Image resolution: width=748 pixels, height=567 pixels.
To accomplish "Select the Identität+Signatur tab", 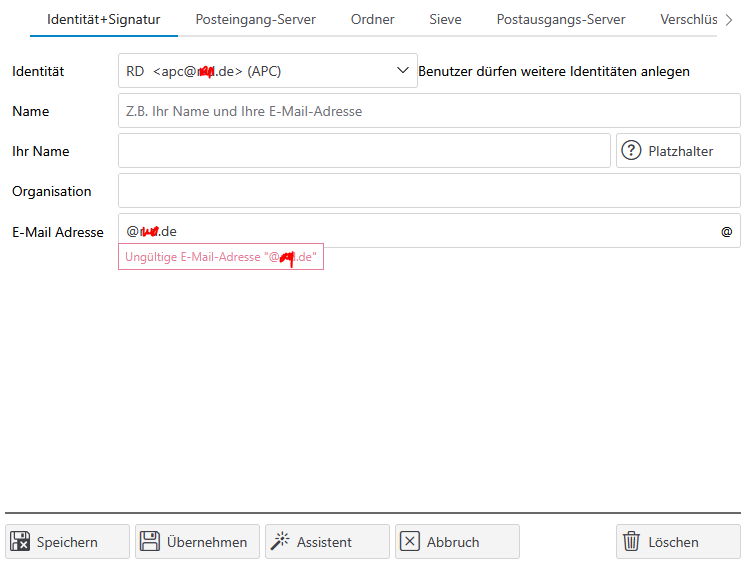I will coord(103,19).
